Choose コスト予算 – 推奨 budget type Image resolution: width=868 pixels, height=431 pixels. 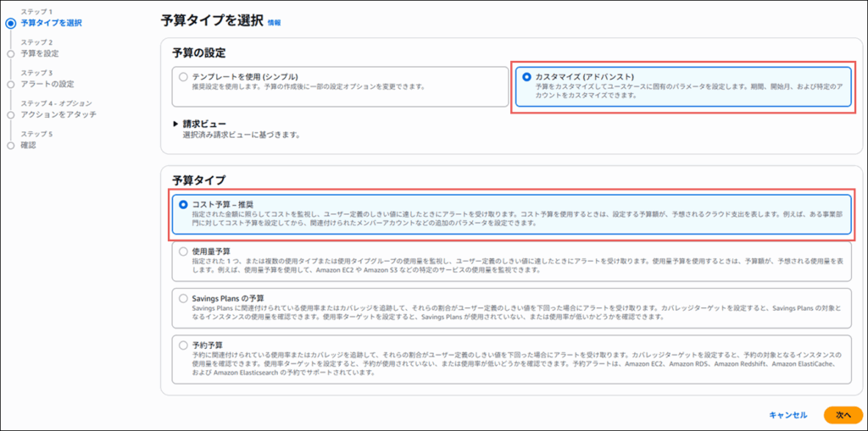(x=183, y=204)
